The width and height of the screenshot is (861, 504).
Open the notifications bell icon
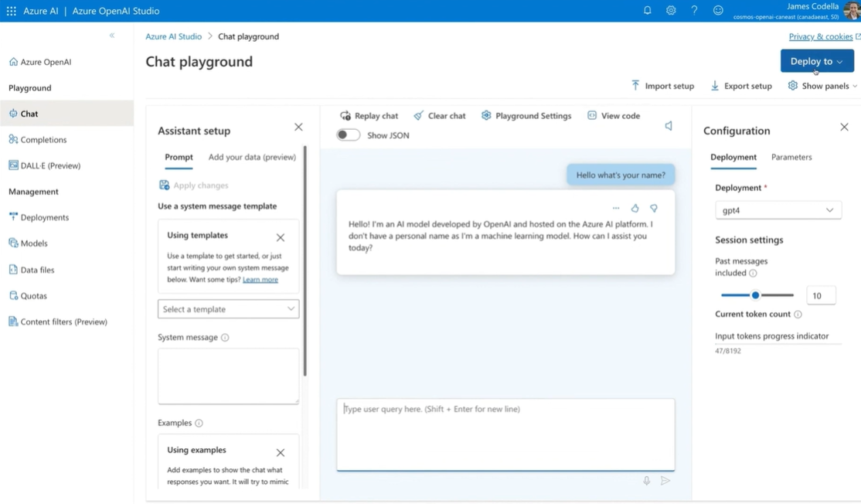[x=648, y=11]
